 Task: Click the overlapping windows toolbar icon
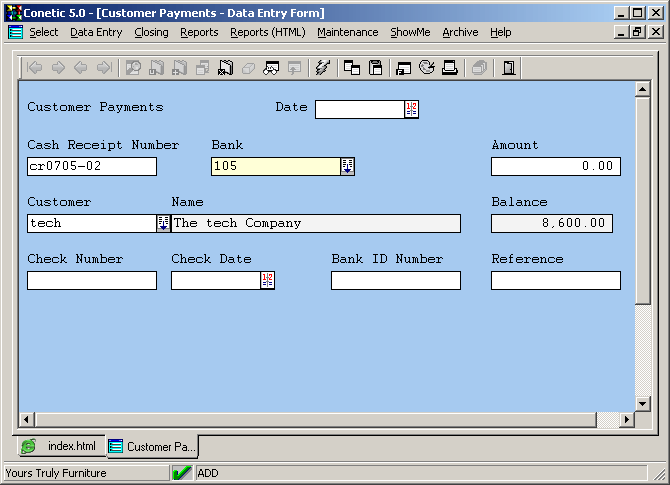tap(352, 68)
